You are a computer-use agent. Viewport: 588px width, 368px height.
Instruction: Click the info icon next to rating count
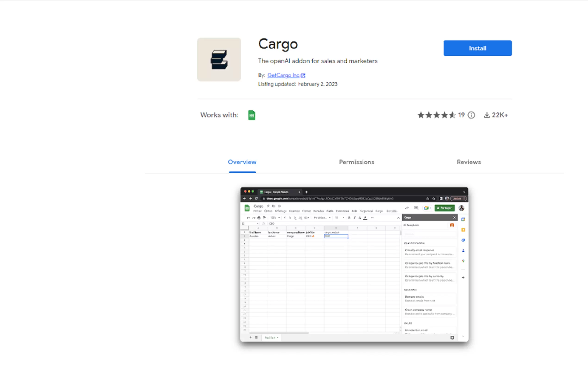tap(471, 115)
